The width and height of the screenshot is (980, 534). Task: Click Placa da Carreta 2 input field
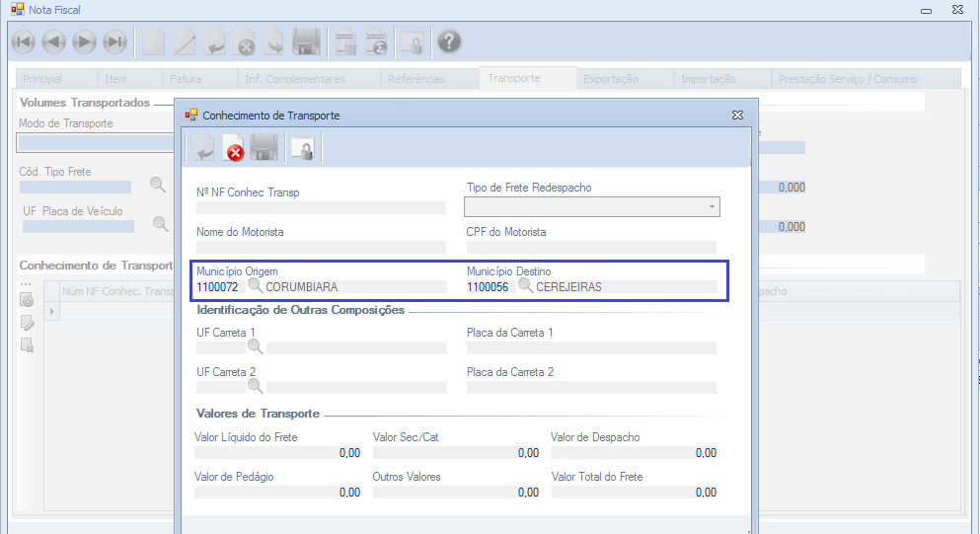[x=592, y=387]
